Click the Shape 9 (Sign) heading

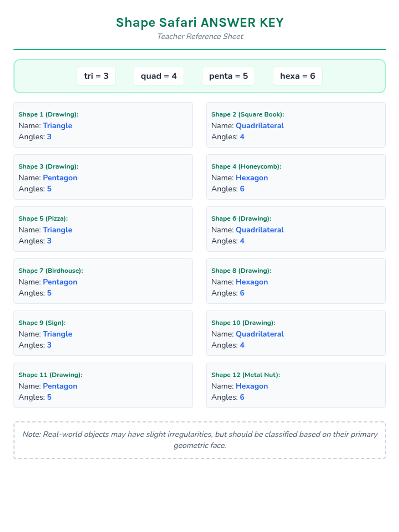point(42,323)
